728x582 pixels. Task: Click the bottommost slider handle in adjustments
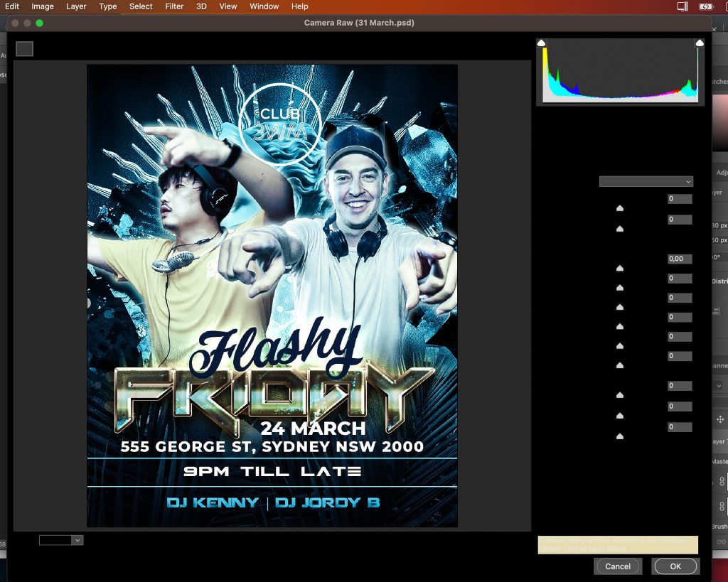(x=619, y=436)
